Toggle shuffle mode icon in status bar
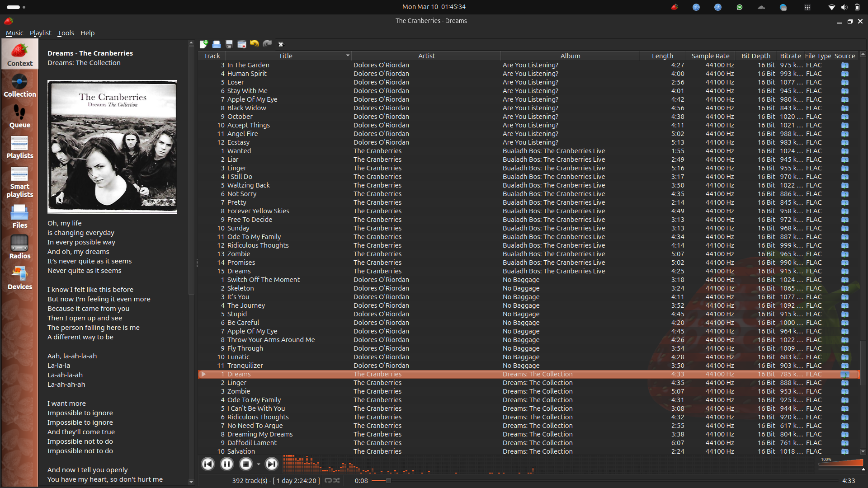The image size is (868, 488). tap(337, 481)
